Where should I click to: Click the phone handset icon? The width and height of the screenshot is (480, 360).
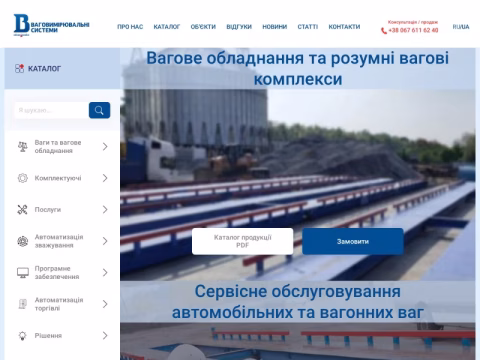(x=384, y=31)
